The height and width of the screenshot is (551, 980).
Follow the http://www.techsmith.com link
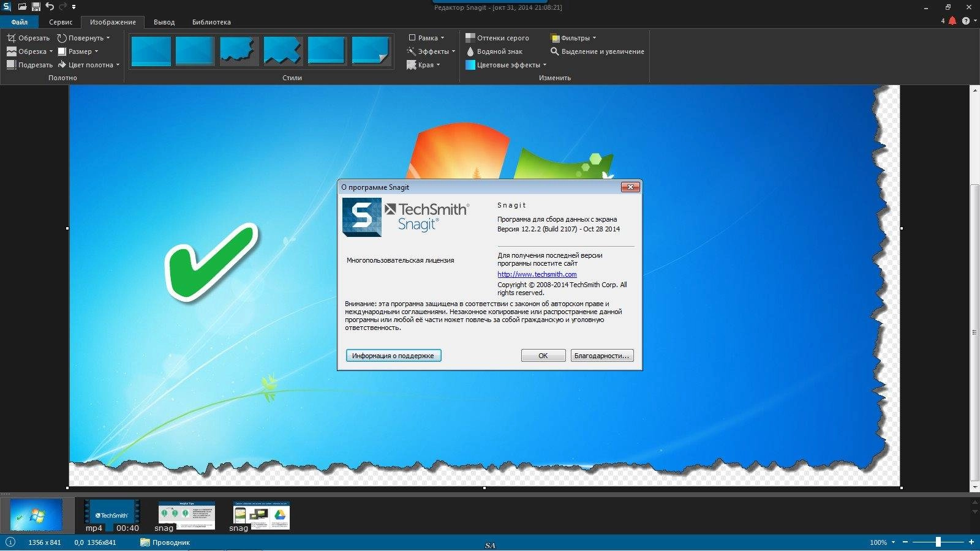click(x=537, y=274)
